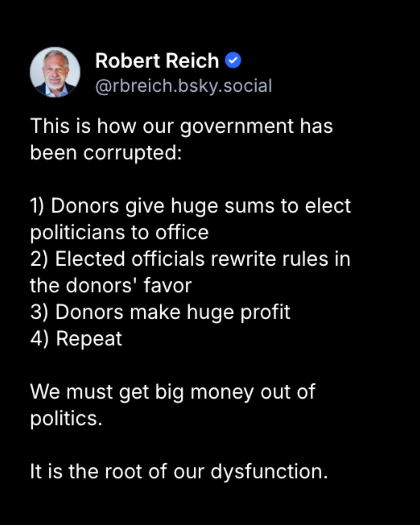420x525 pixels.
Task: Select the line '3) Donors make huge profit'
Action: point(160,313)
